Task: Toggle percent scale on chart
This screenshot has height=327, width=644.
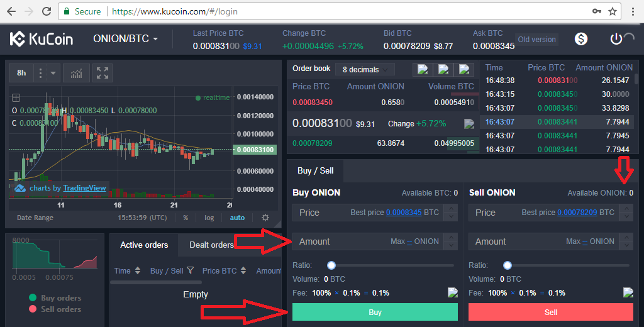Action: (x=186, y=218)
